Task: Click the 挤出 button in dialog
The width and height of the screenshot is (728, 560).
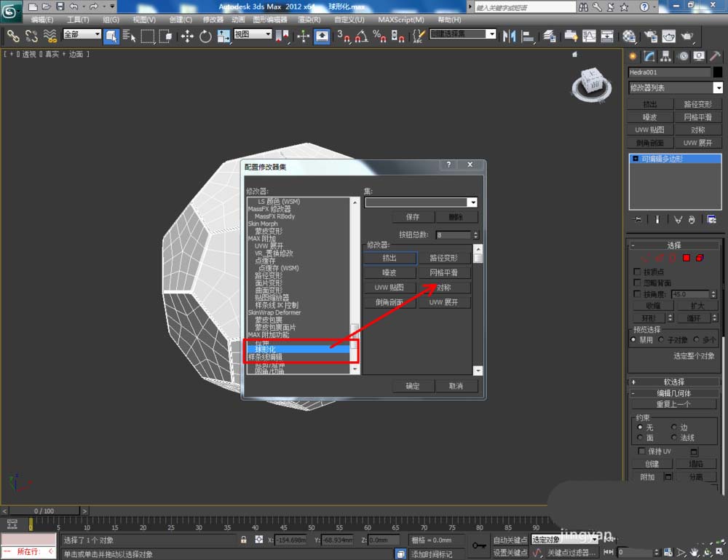Action: (389, 258)
